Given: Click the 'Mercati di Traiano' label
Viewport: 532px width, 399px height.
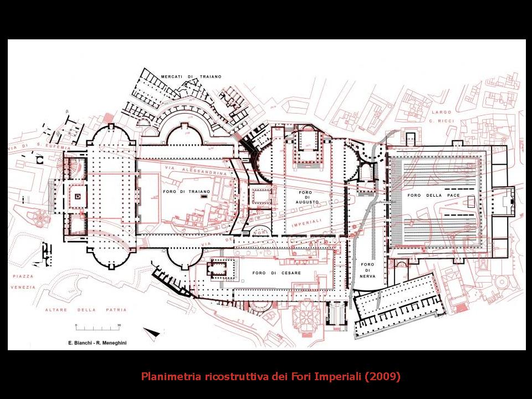Looking at the screenshot, I should coord(191,76).
